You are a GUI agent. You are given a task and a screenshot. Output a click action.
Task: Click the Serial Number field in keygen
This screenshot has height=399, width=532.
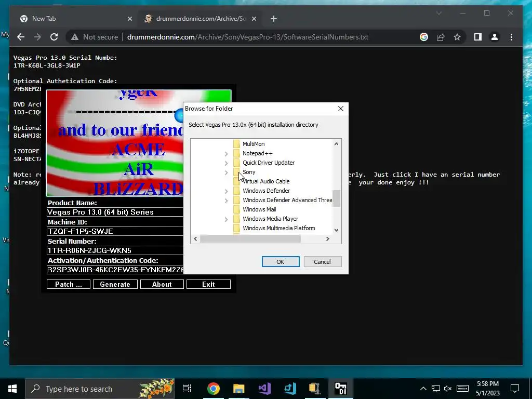tap(115, 250)
